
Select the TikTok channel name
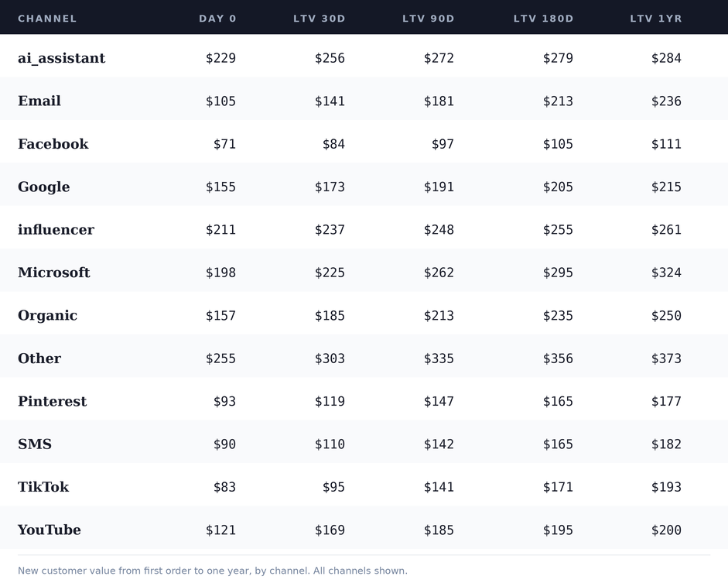click(x=43, y=487)
